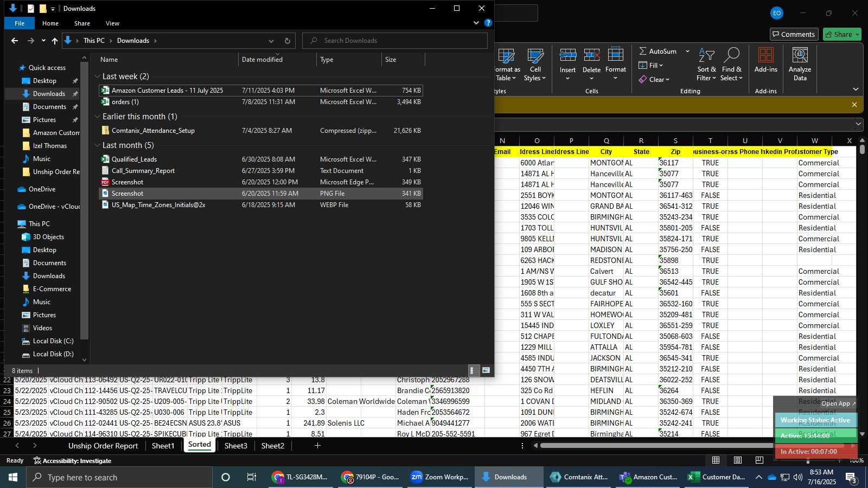Click the Comments button in Excel

click(x=794, y=34)
